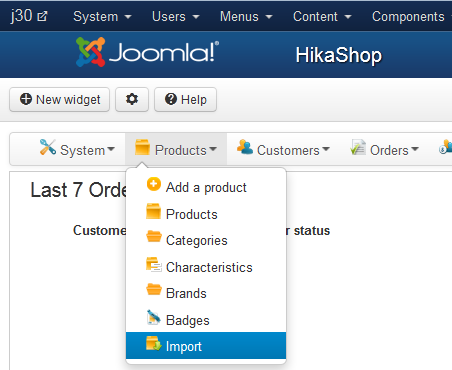Click the folder icon next to Categories
The image size is (452, 370).
pyautogui.click(x=154, y=237)
